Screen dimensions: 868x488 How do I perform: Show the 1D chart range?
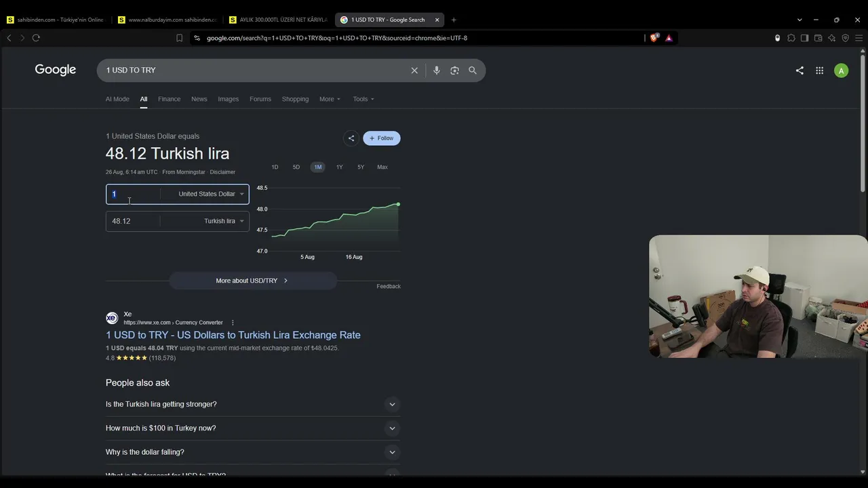pos(275,167)
